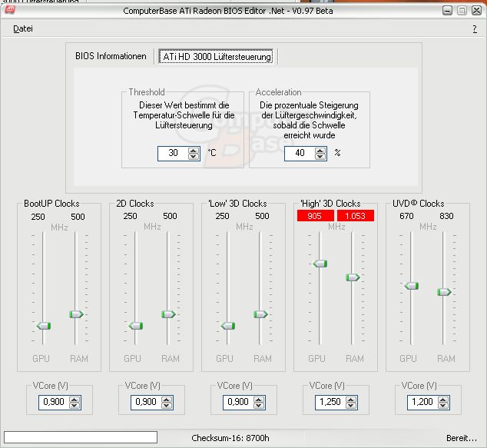
Task: Raise the 'Low' 3D VCore with up arrow
Action: 259,400
